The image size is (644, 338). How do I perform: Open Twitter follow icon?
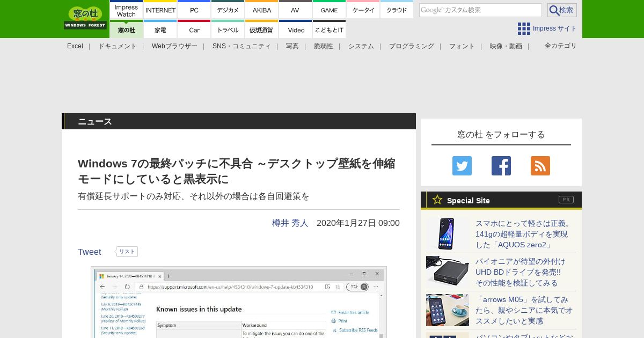click(462, 166)
